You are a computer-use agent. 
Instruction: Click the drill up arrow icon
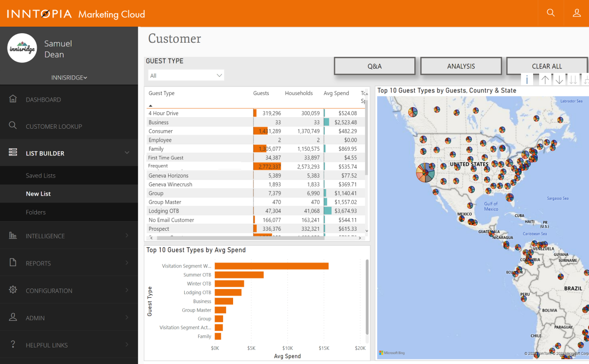(545, 80)
